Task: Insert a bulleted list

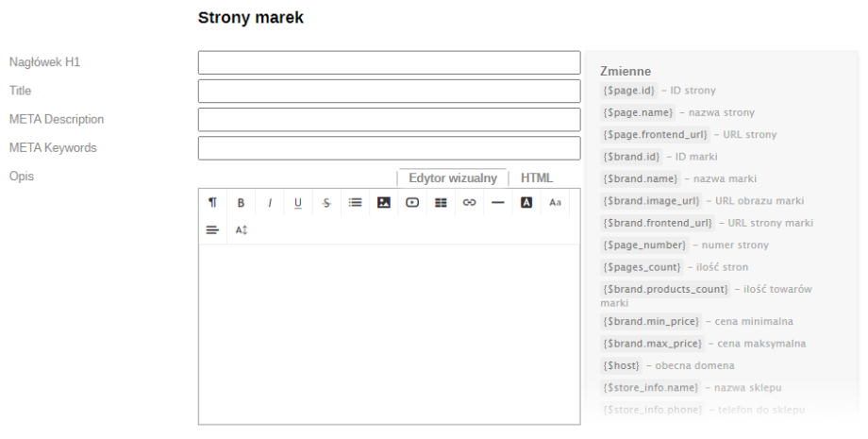Action: coord(356,203)
